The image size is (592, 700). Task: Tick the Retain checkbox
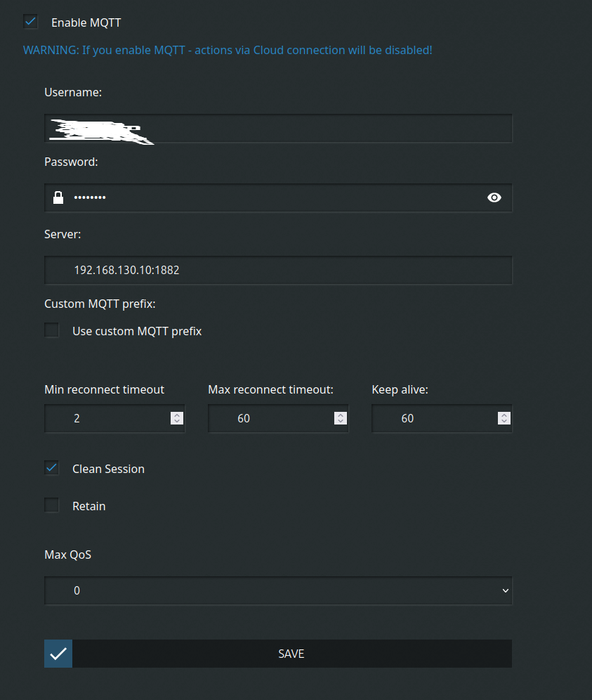[52, 505]
